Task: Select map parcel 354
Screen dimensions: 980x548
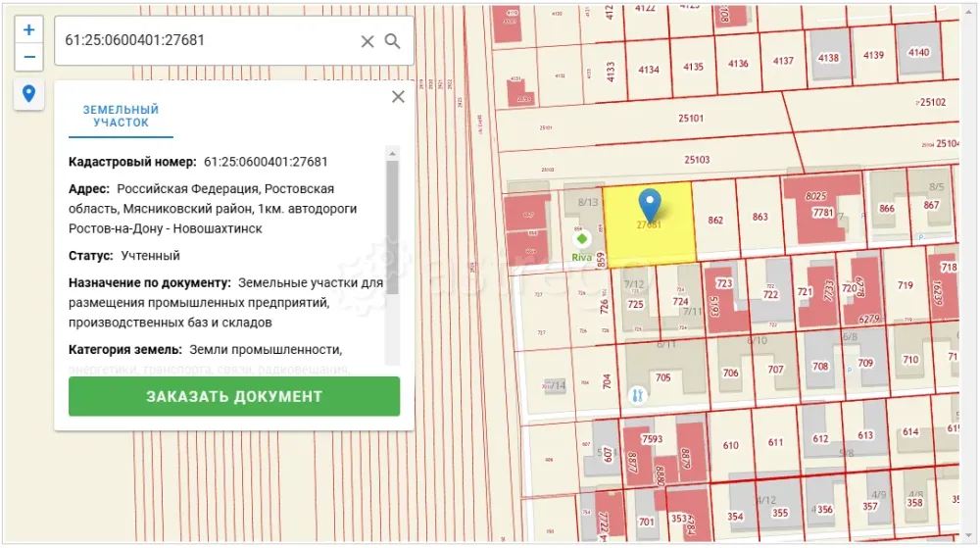Action: tap(735, 516)
